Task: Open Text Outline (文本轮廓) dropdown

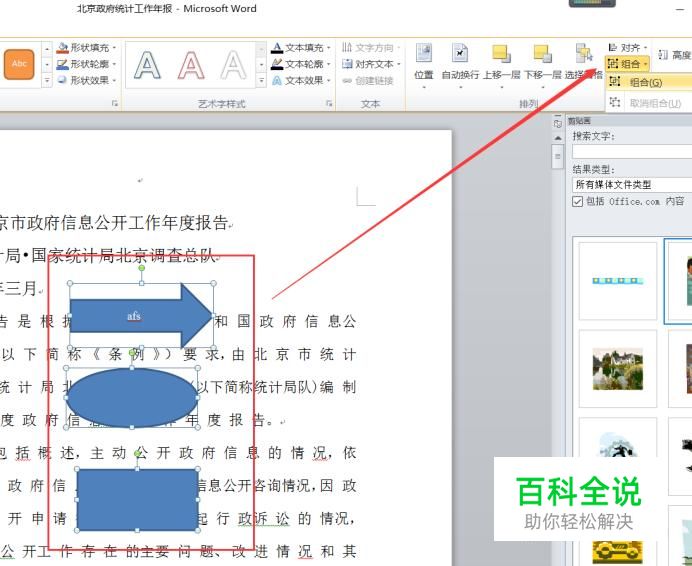Action: [301, 64]
